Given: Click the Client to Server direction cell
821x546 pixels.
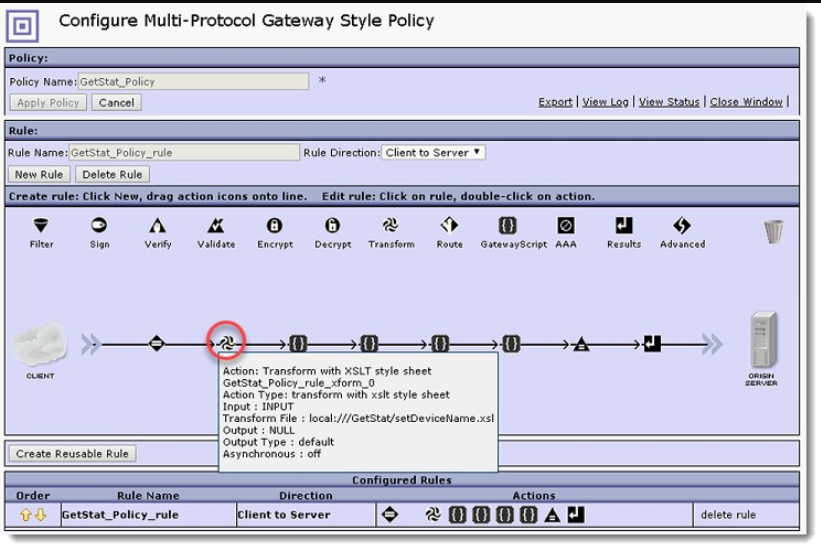Looking at the screenshot, I should [x=306, y=515].
